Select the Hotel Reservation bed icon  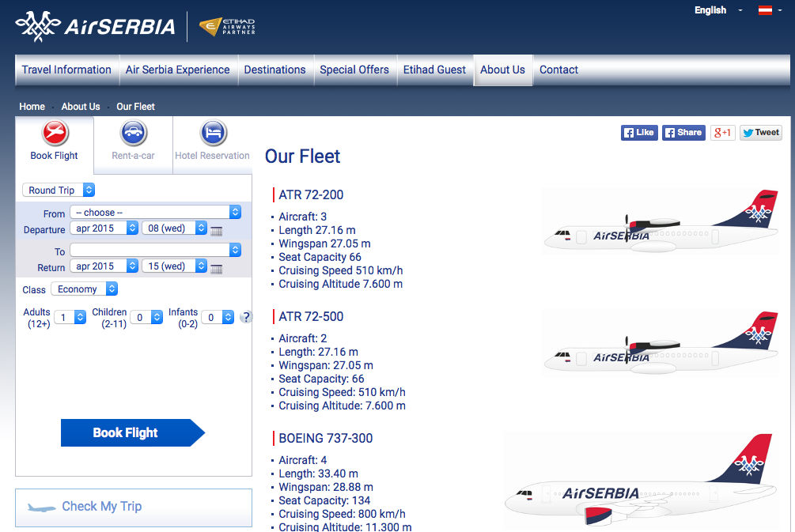coord(214,133)
